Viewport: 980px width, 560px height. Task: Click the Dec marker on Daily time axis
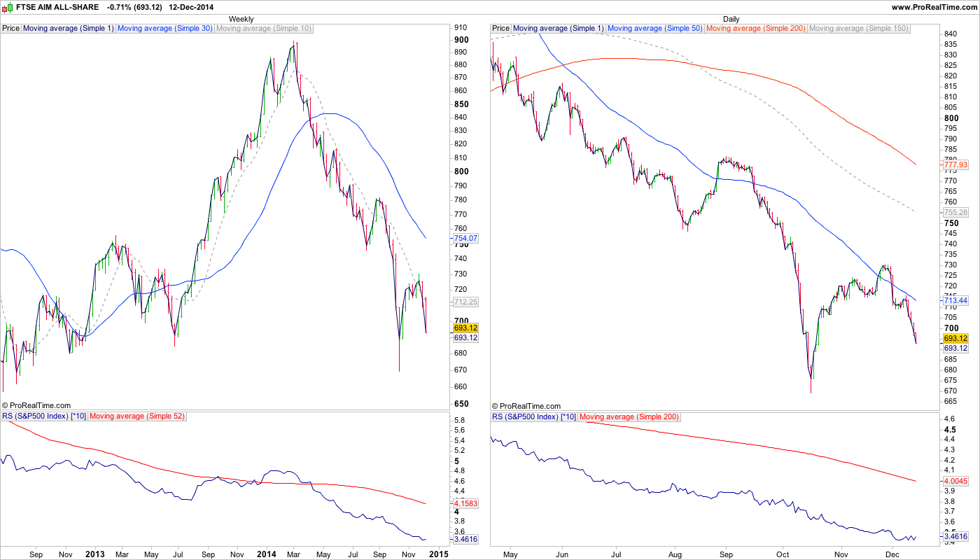pyautogui.click(x=892, y=554)
